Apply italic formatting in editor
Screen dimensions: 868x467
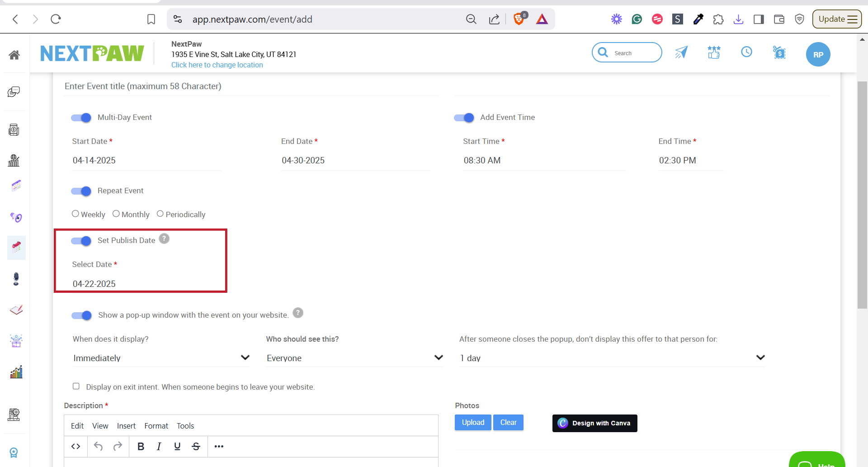pyautogui.click(x=159, y=446)
